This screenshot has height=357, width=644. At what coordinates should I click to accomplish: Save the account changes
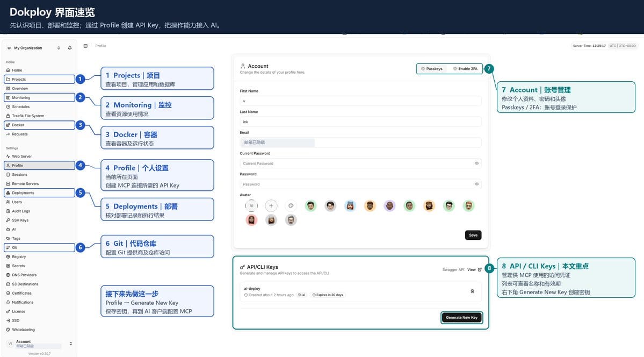point(473,235)
